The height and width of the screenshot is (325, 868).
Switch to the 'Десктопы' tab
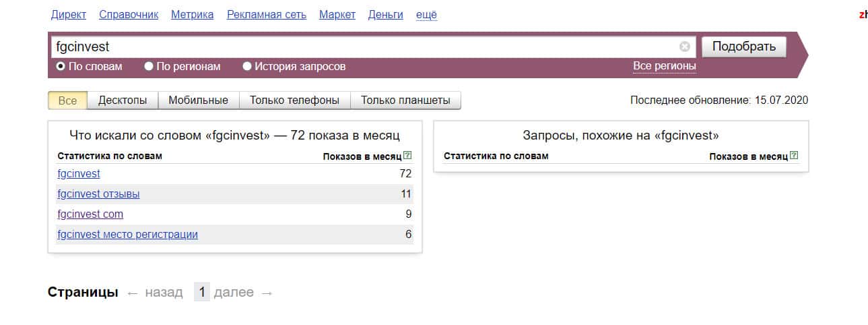[123, 100]
